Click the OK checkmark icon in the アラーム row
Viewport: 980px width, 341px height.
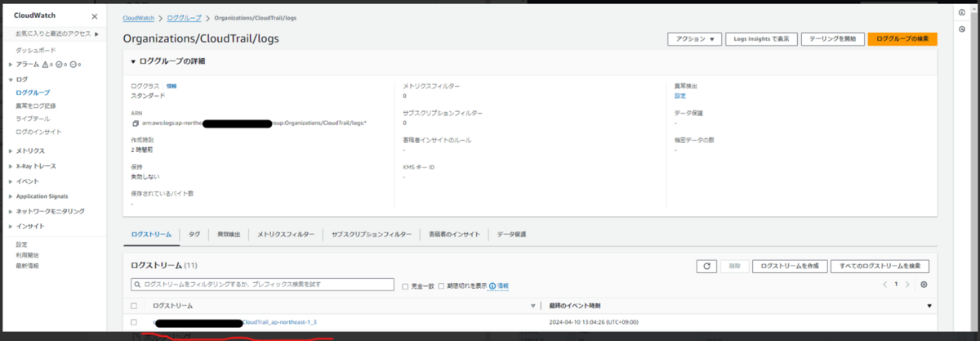tap(60, 64)
